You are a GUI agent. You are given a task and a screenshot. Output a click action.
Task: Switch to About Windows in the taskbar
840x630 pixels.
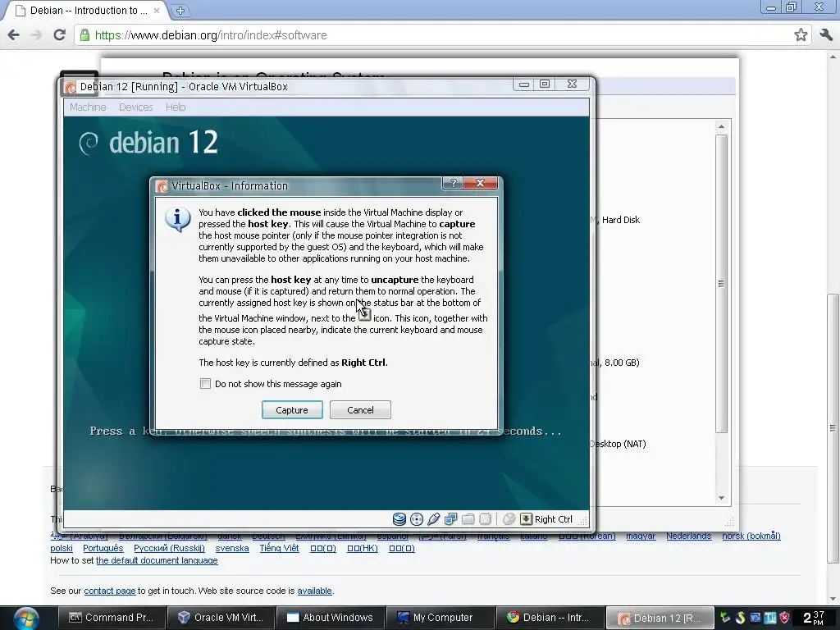tap(330, 618)
